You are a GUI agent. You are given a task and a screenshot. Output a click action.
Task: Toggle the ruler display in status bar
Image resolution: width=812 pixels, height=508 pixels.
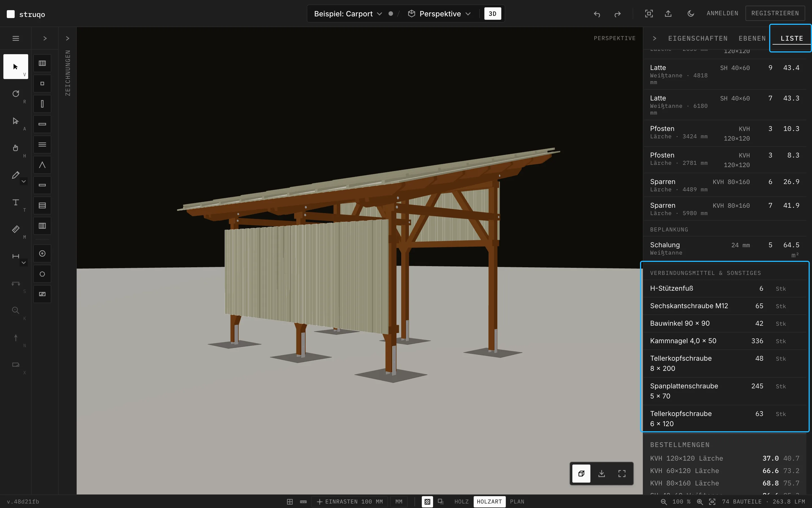point(303,502)
